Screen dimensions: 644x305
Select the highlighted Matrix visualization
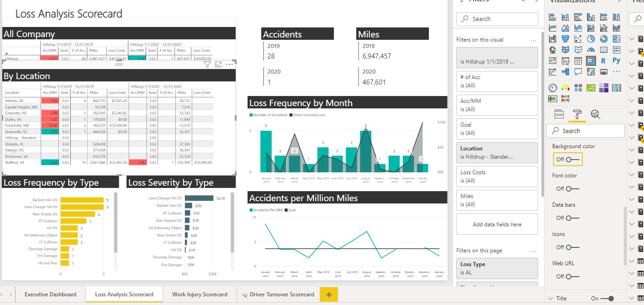[591, 61]
